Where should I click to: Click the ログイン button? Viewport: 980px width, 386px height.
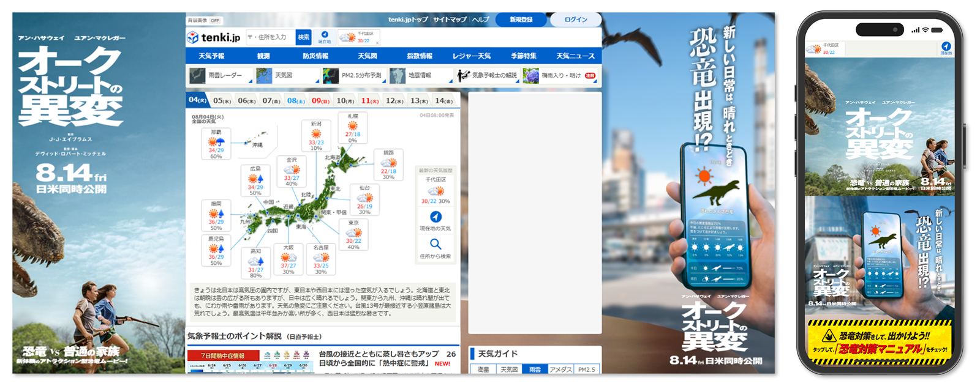pyautogui.click(x=575, y=20)
